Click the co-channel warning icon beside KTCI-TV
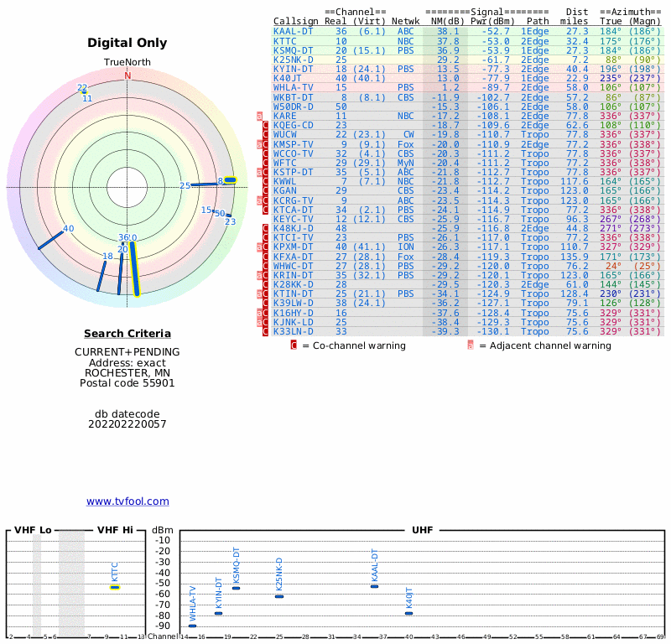 [x=265, y=238]
